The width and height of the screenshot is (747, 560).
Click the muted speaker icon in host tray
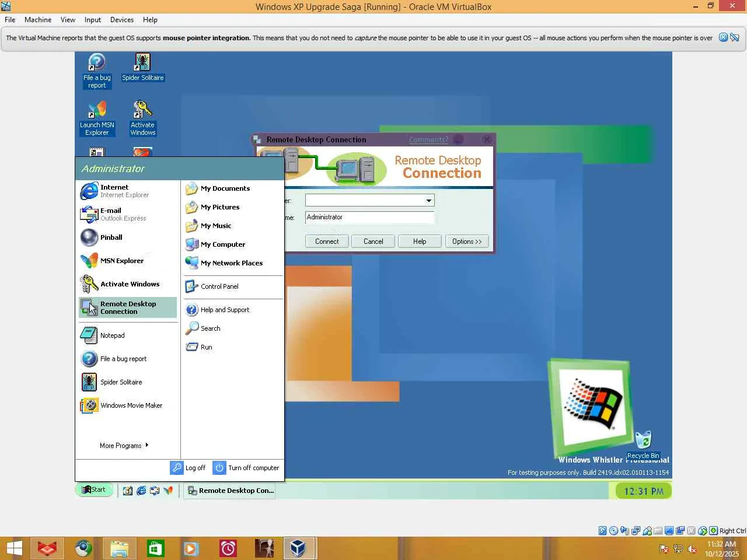click(x=692, y=549)
